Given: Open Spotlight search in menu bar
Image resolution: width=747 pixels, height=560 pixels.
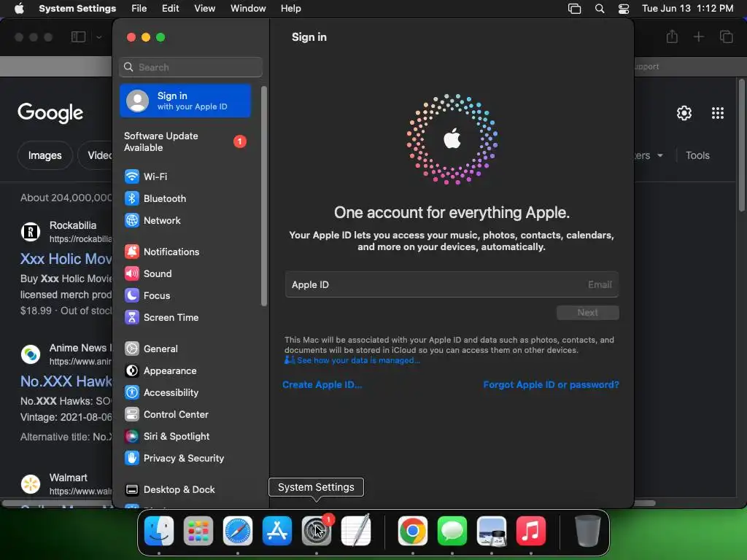Looking at the screenshot, I should click(x=600, y=9).
